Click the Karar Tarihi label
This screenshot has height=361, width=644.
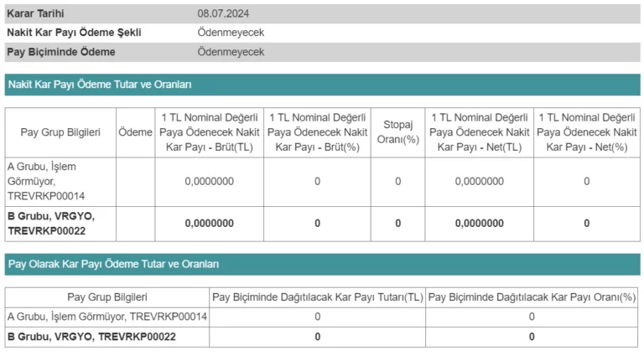click(35, 13)
